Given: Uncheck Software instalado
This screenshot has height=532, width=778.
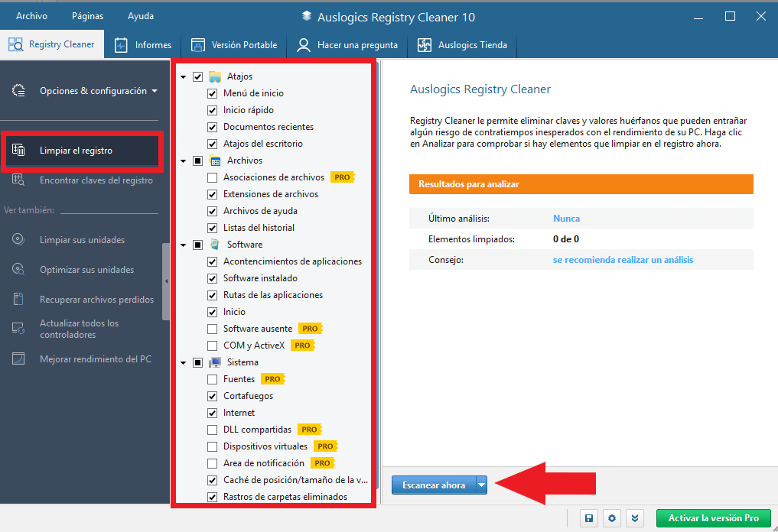Looking at the screenshot, I should (x=213, y=278).
